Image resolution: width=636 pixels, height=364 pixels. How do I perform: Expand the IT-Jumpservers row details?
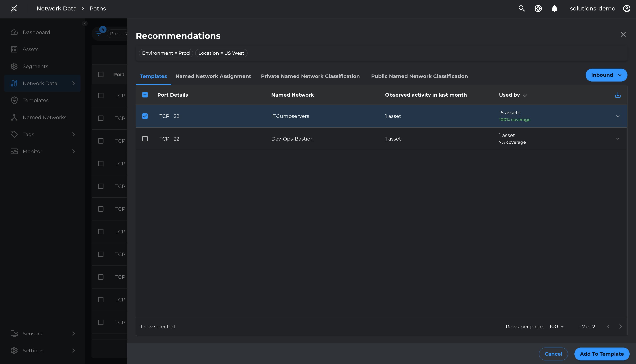click(x=618, y=116)
